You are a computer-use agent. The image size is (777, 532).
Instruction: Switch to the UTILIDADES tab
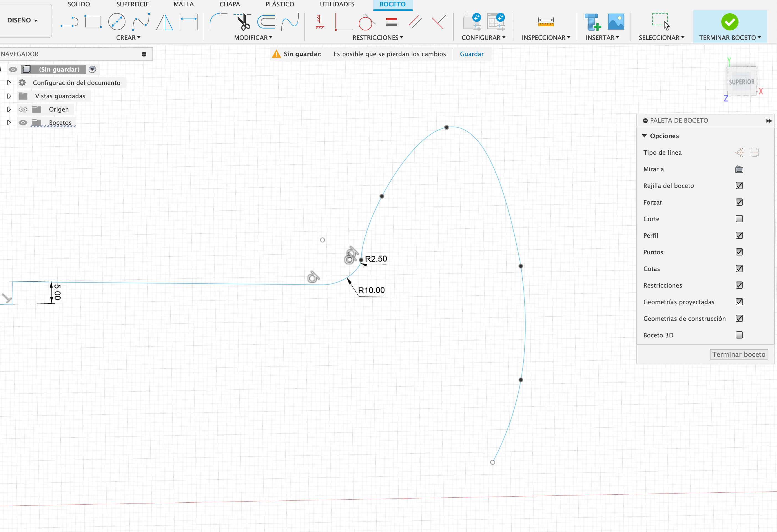tap(337, 4)
